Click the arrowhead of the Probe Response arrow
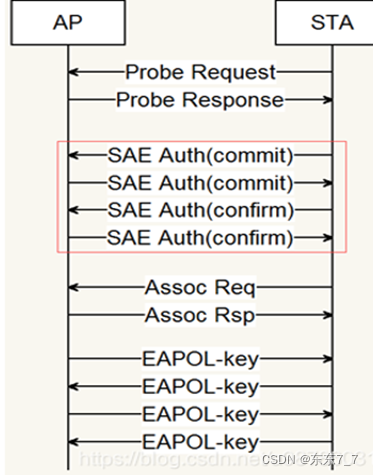This screenshot has width=373, height=475. pyautogui.click(x=327, y=99)
